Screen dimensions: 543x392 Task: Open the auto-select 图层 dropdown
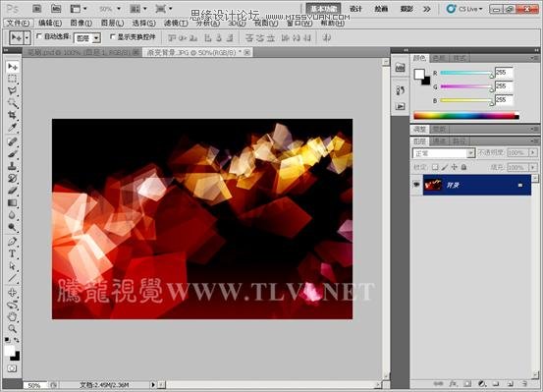(87, 38)
